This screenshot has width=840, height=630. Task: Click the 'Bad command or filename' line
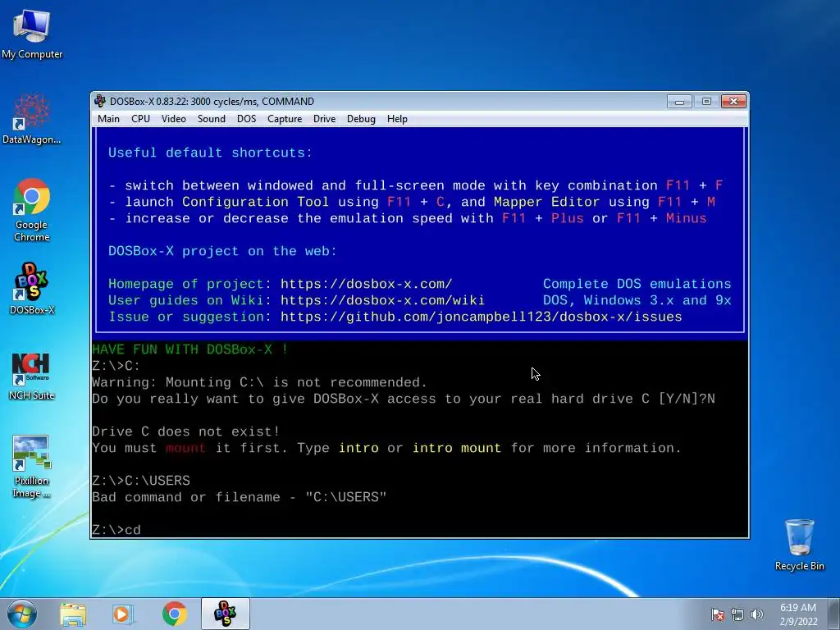coord(239,498)
